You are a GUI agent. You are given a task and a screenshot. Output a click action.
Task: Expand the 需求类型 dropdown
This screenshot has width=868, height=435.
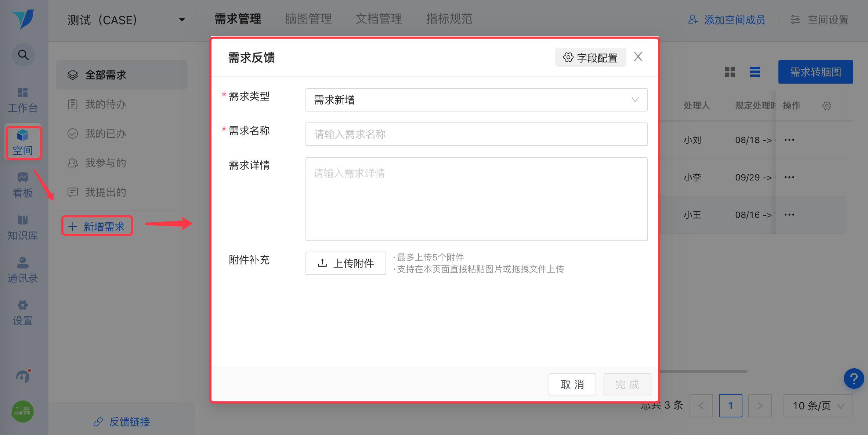[476, 100]
